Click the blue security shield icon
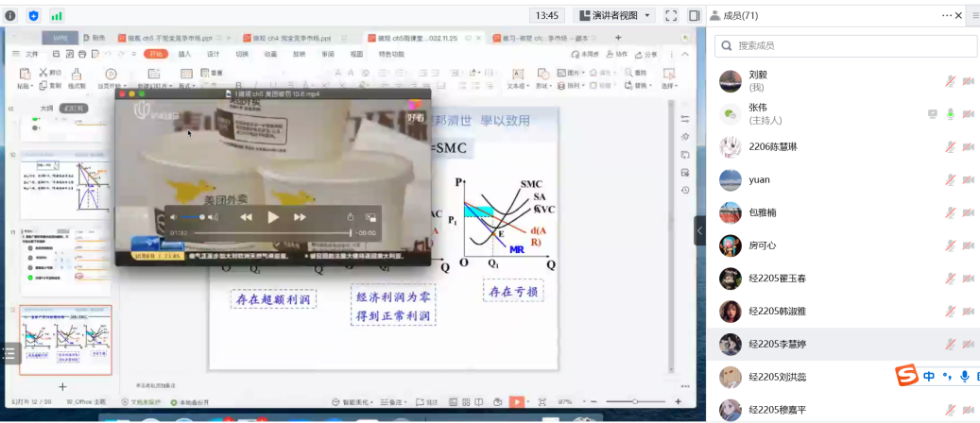 coord(34,15)
